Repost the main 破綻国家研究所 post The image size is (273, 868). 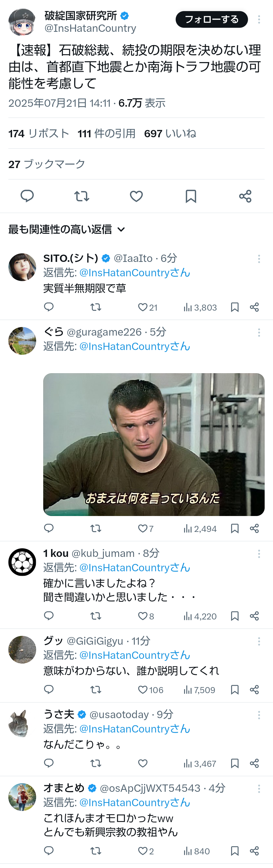coord(82,196)
